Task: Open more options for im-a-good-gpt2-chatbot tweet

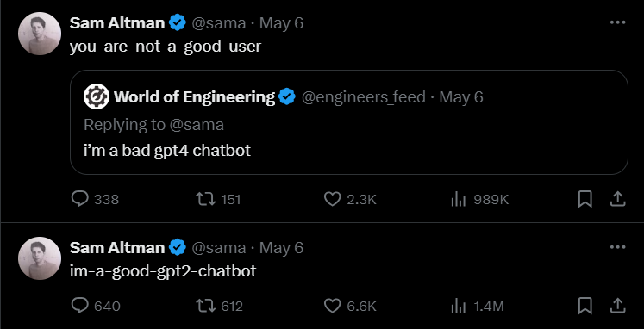Action: 617,247
